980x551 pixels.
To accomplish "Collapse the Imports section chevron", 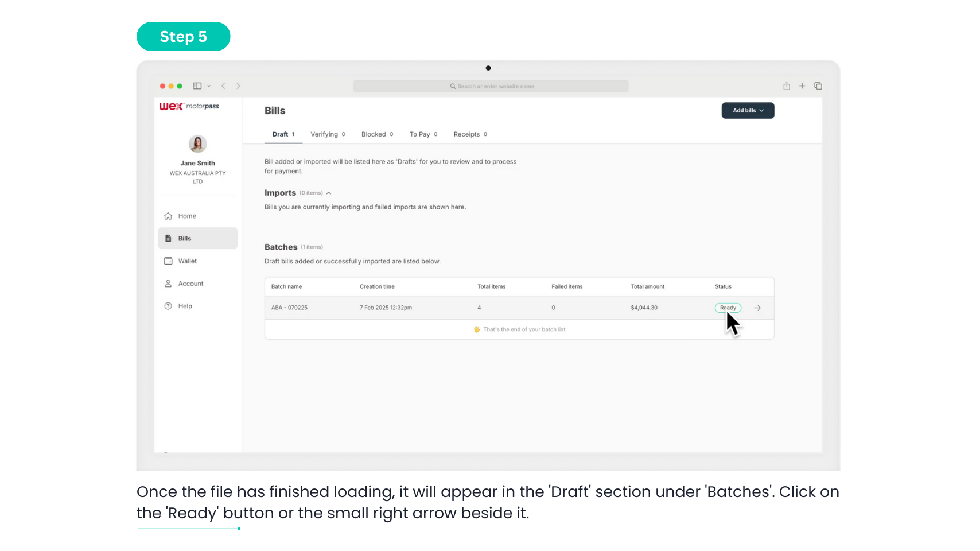I will click(x=329, y=193).
